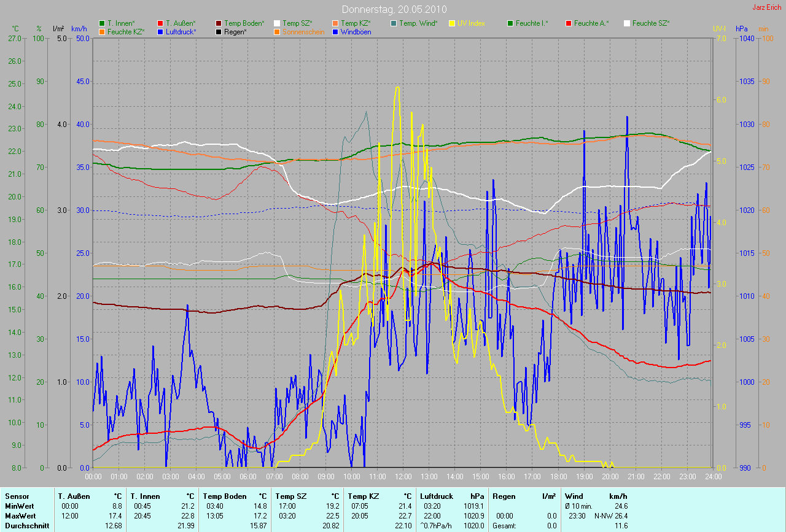Viewport: 786px width, 532px height.
Task: Select the dark red Temp Boden legend marker
Action: 218,23
